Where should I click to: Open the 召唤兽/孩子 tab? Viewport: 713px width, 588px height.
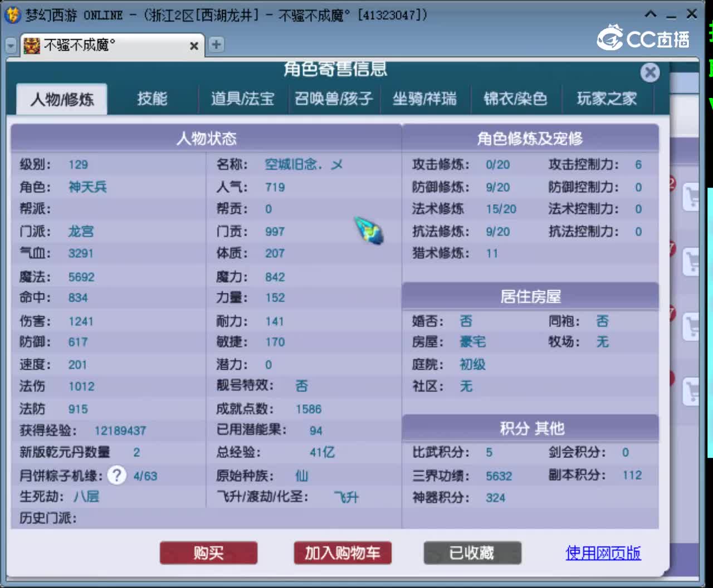(x=334, y=99)
